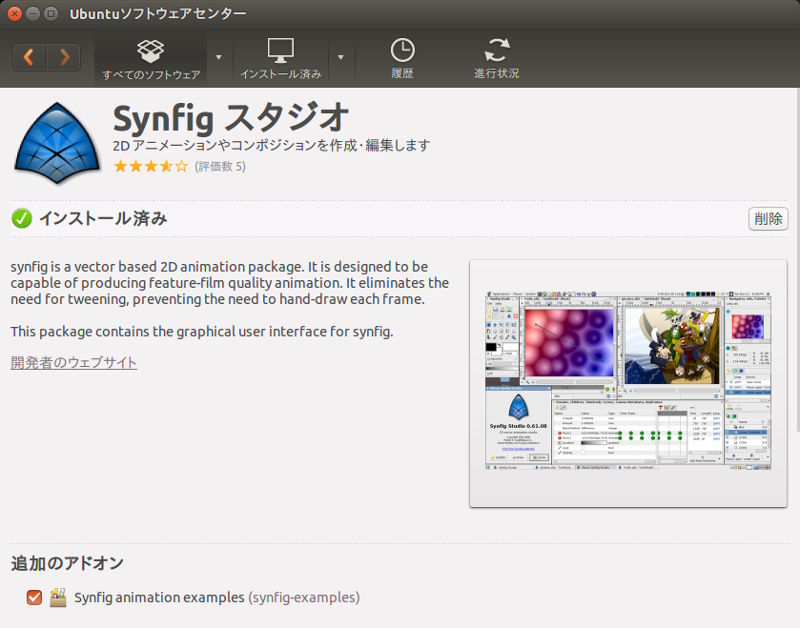Open the すべてのソフトウェア section
This screenshot has width=800, height=628.
click(x=151, y=59)
